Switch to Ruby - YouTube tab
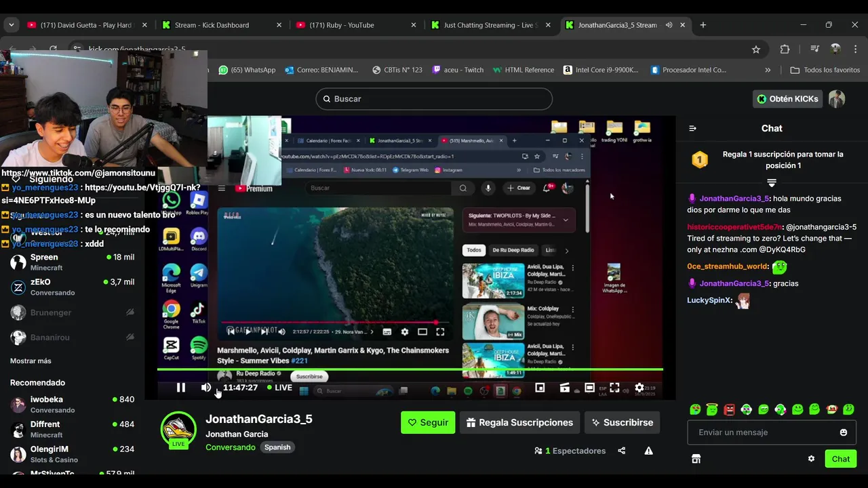868x488 pixels. [356, 25]
